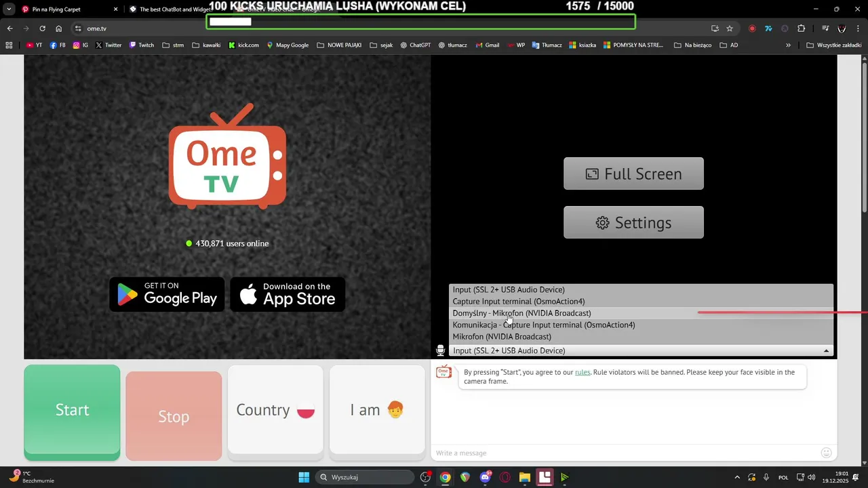The image size is (868, 488).
Task: Collapse the microphone input dropdown
Action: coord(826,350)
